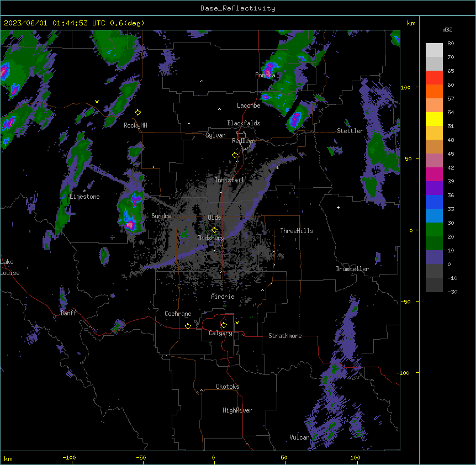
Task: Click the Blackfalds city label
Action: pos(244,123)
